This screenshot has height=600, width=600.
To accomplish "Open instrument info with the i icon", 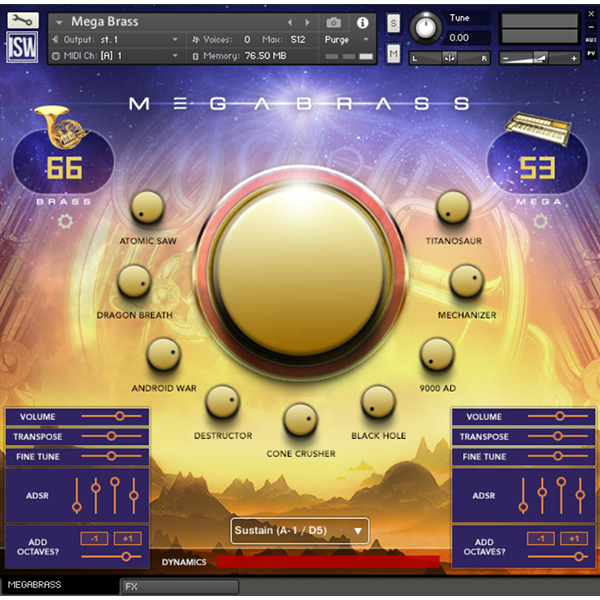I will point(362,23).
